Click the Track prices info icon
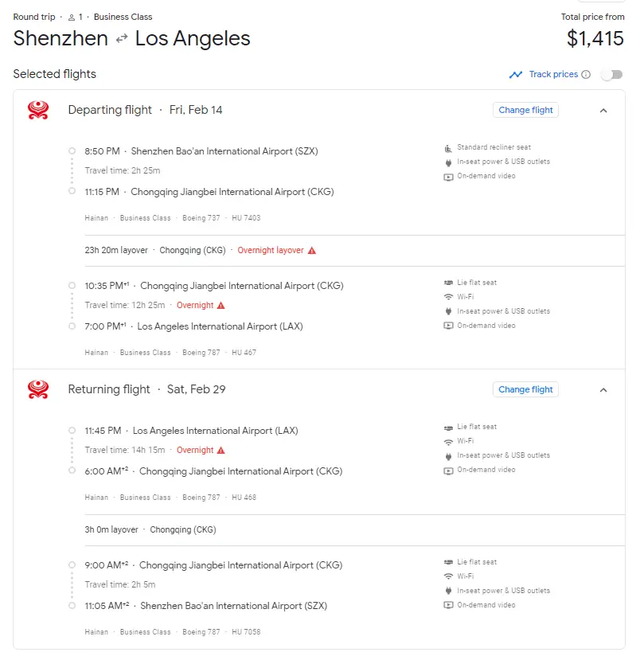 tap(586, 75)
